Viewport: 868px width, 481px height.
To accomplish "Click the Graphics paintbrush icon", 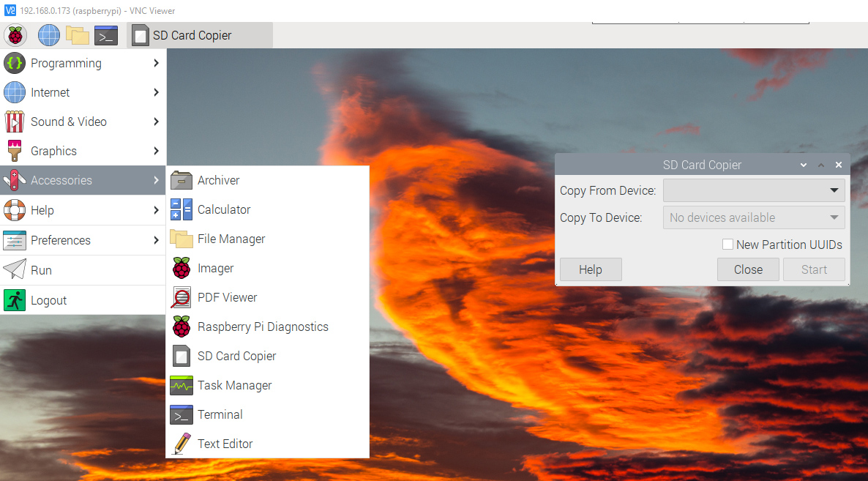I will (x=15, y=151).
